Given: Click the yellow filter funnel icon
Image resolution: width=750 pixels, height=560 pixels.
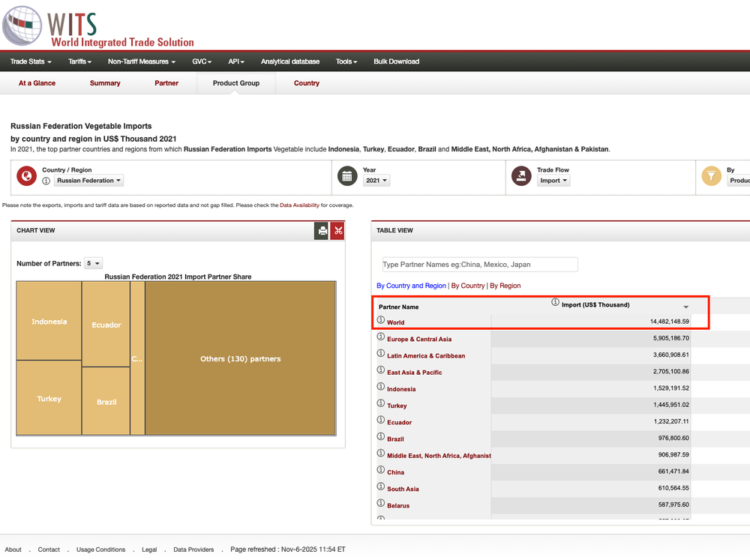Looking at the screenshot, I should pos(711,177).
